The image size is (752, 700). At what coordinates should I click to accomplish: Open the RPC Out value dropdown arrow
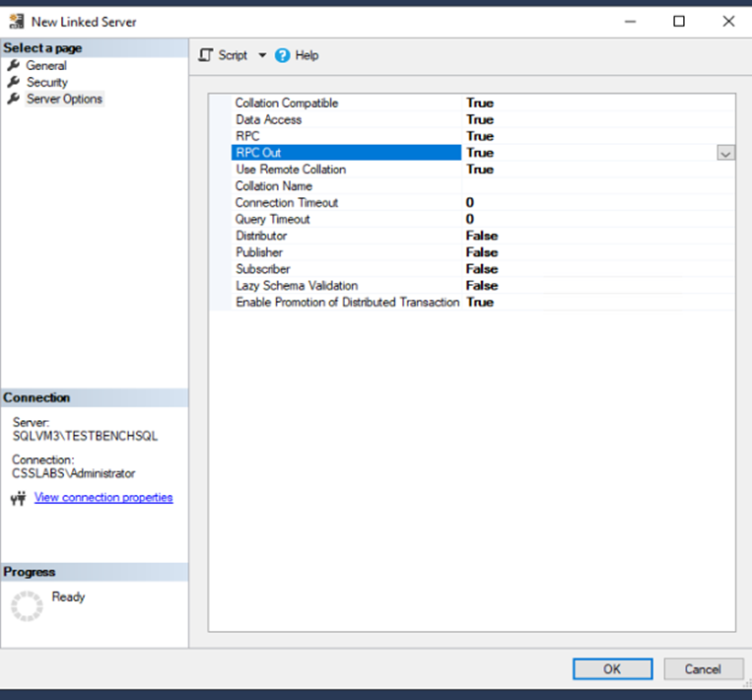(725, 154)
